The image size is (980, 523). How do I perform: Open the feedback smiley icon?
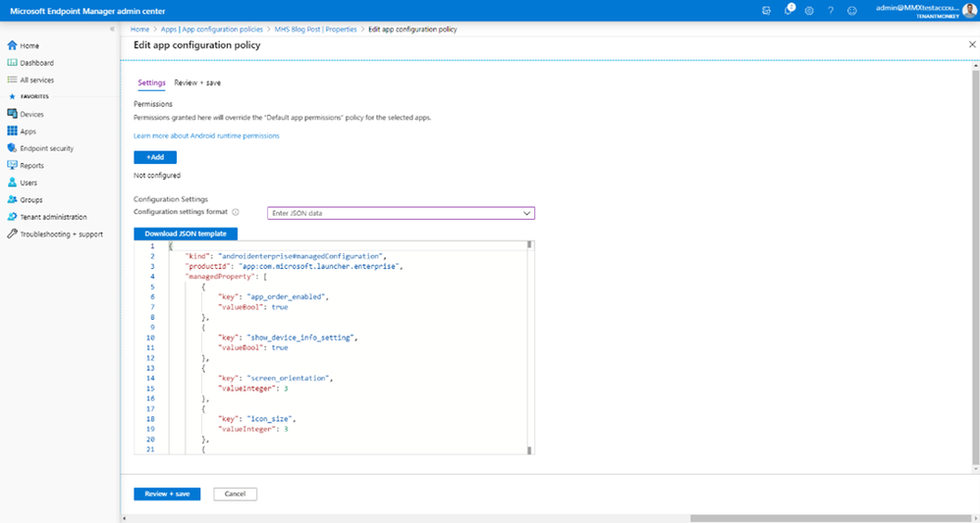pyautogui.click(x=852, y=11)
